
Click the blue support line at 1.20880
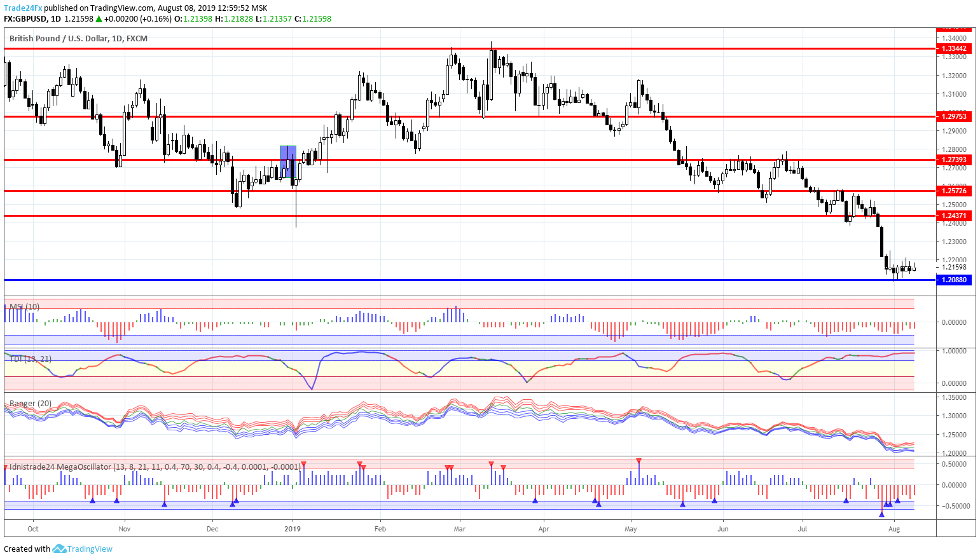(470, 280)
